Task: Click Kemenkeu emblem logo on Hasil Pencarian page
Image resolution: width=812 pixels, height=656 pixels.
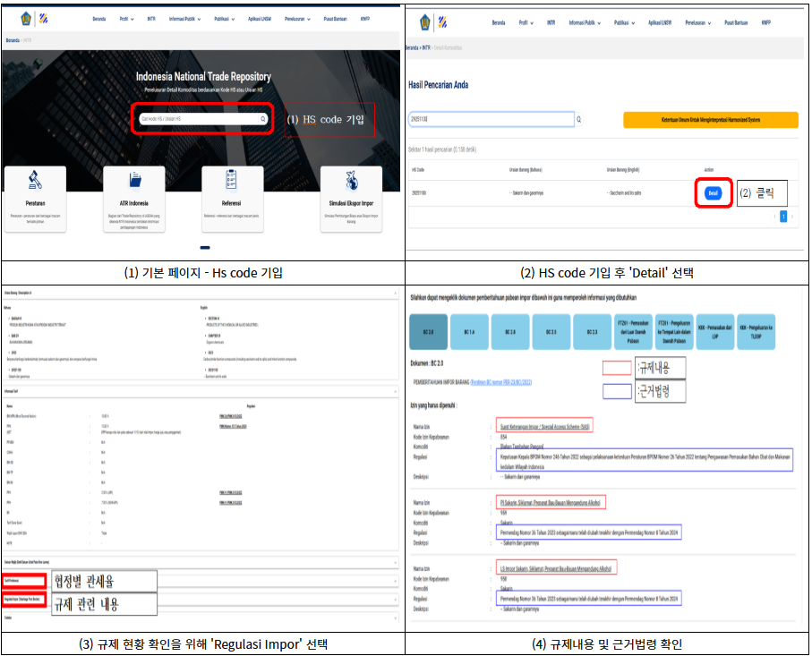Action: (425, 22)
